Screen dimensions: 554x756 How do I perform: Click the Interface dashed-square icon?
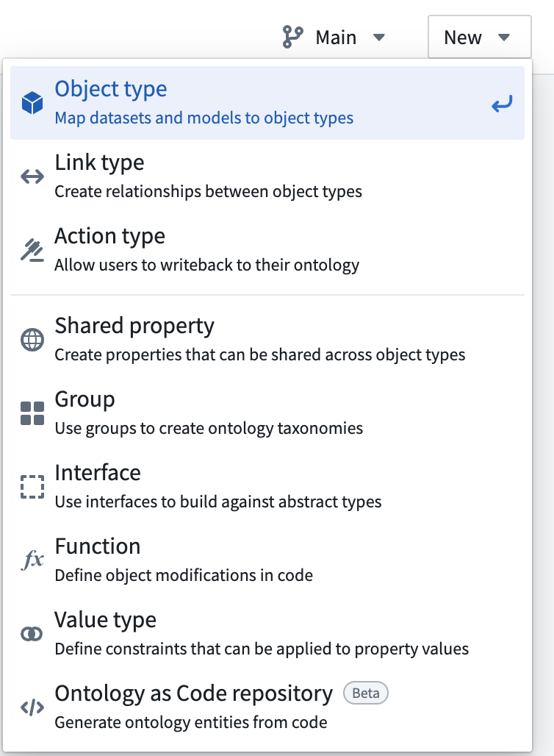(x=32, y=487)
